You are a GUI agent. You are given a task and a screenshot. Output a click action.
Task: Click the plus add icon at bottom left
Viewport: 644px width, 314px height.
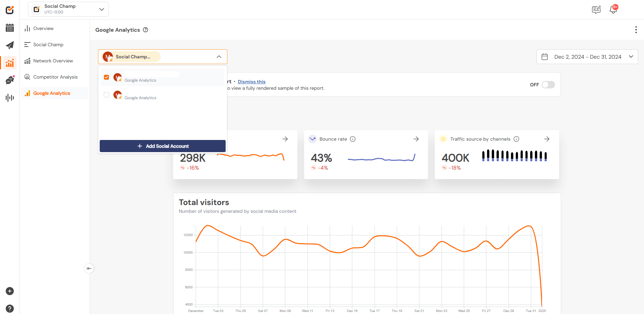[10, 291]
